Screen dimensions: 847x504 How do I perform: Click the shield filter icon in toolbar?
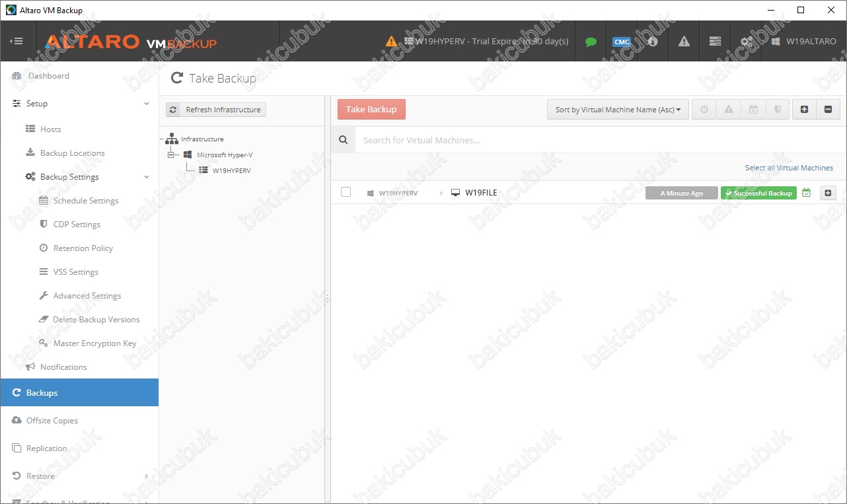(778, 110)
